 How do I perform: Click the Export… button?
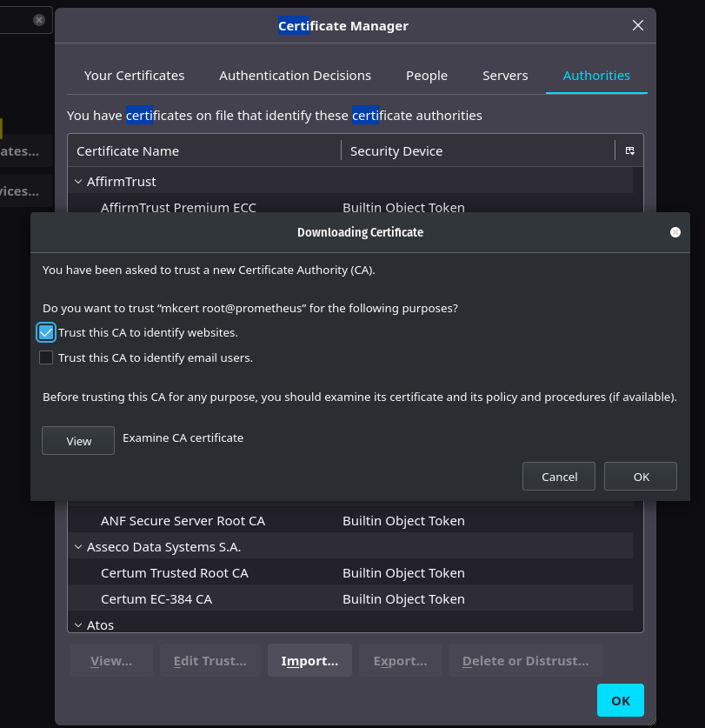400,660
